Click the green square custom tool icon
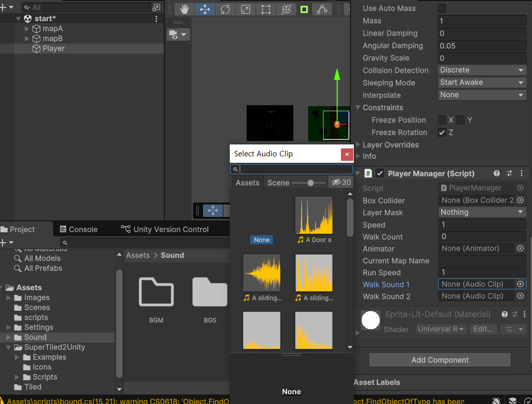This screenshot has width=532, height=404. tap(304, 9)
